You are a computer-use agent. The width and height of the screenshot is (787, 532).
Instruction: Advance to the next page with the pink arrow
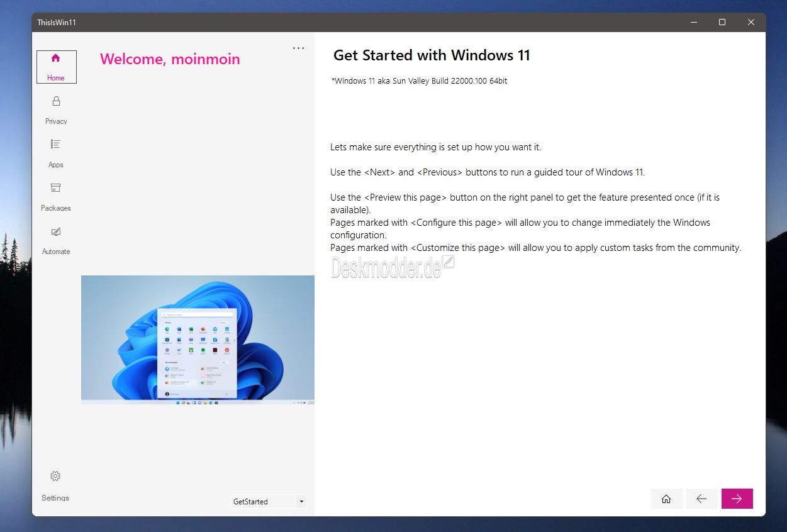pos(737,499)
